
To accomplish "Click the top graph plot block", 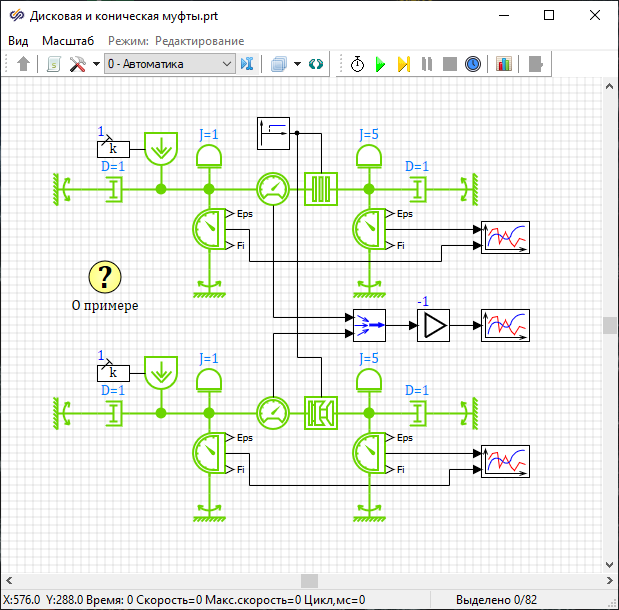I will point(505,238).
